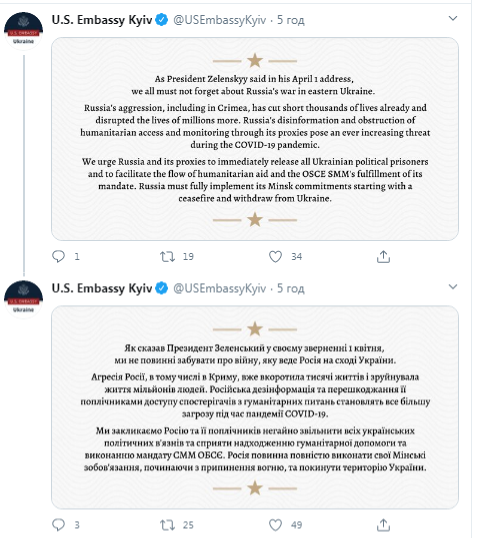Screen dimensions: 480x538
Task: Like the English statement tweet
Action: 275,256
